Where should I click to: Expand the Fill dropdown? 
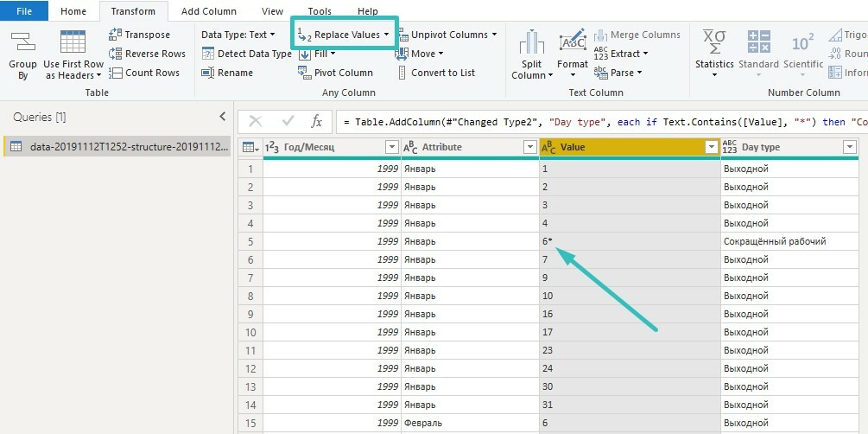333,54
